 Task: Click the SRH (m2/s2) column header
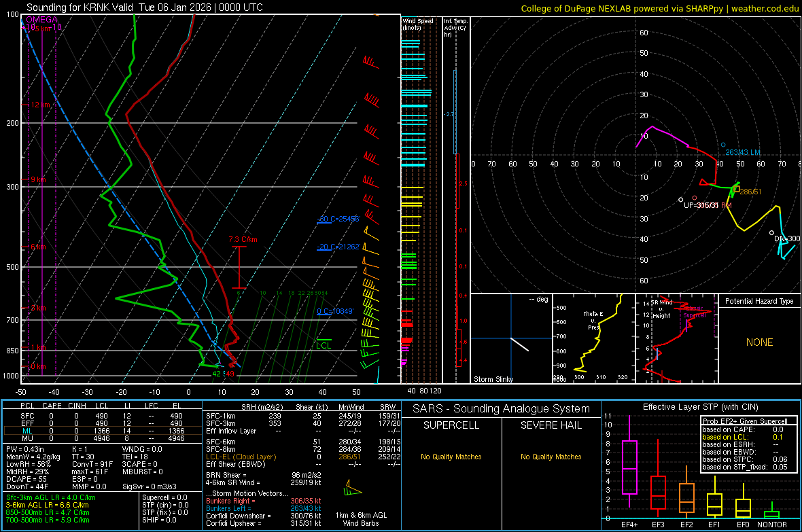pyautogui.click(x=263, y=407)
